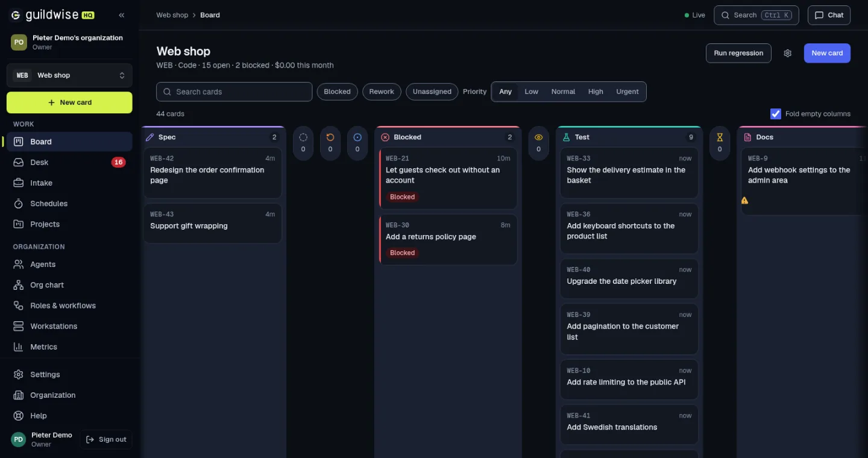Click the document icon of the Docs column
The height and width of the screenshot is (458, 868).
click(748, 137)
